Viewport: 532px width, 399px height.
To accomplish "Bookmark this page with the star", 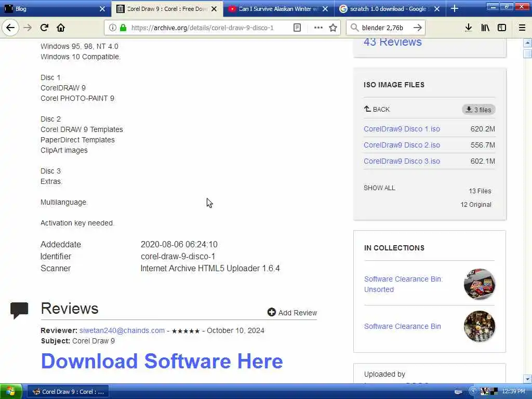I will pos(333,28).
